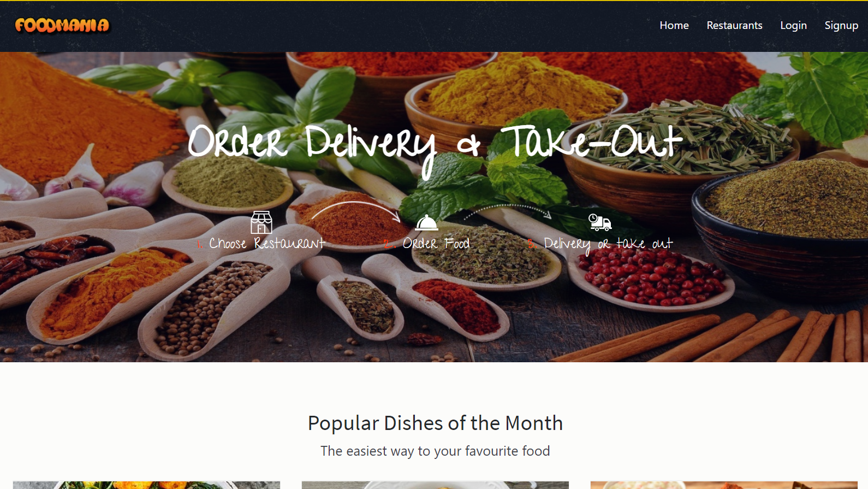Click the Popular Dishes of the Month heading
The height and width of the screenshot is (489, 868).
pos(435,423)
